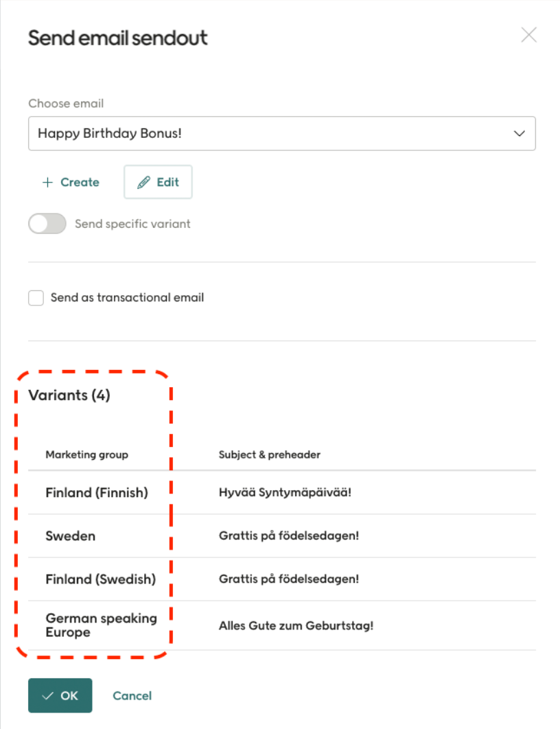Click the pencil Edit icon

(x=145, y=181)
